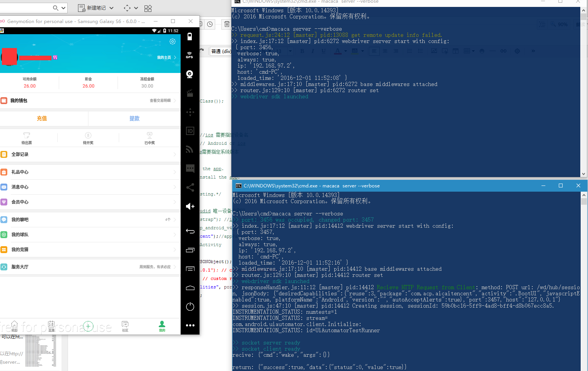
Task: Open cmd system menu icon of lower window
Action: 239,185
